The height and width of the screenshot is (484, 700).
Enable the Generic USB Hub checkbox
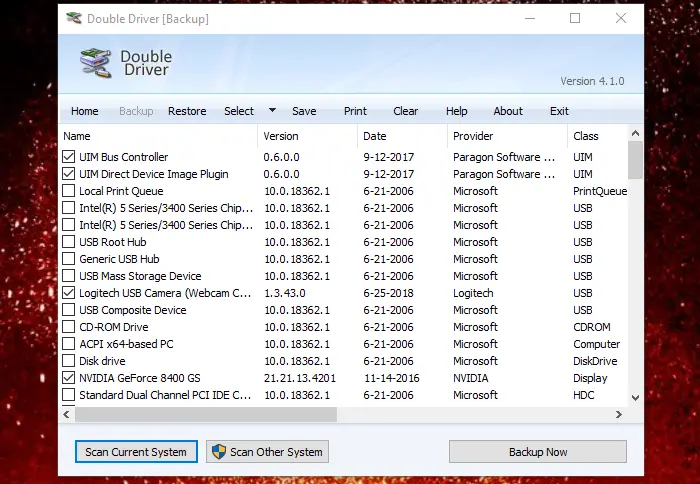[68, 259]
